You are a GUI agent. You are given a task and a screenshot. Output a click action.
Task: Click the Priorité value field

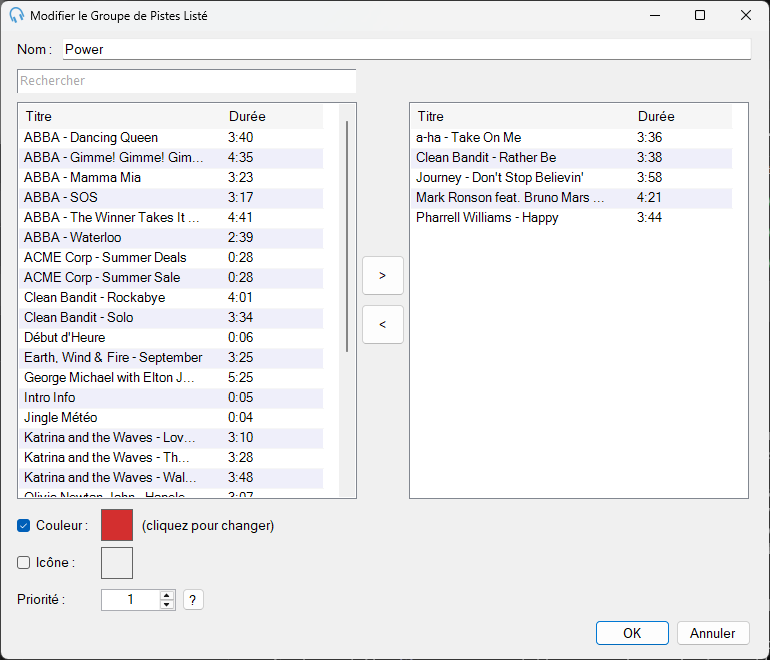pyautogui.click(x=131, y=600)
